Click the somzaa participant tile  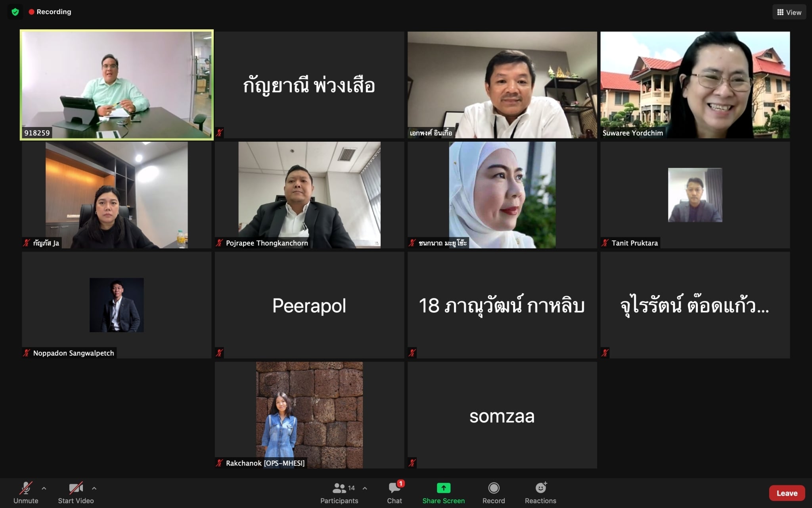point(502,415)
